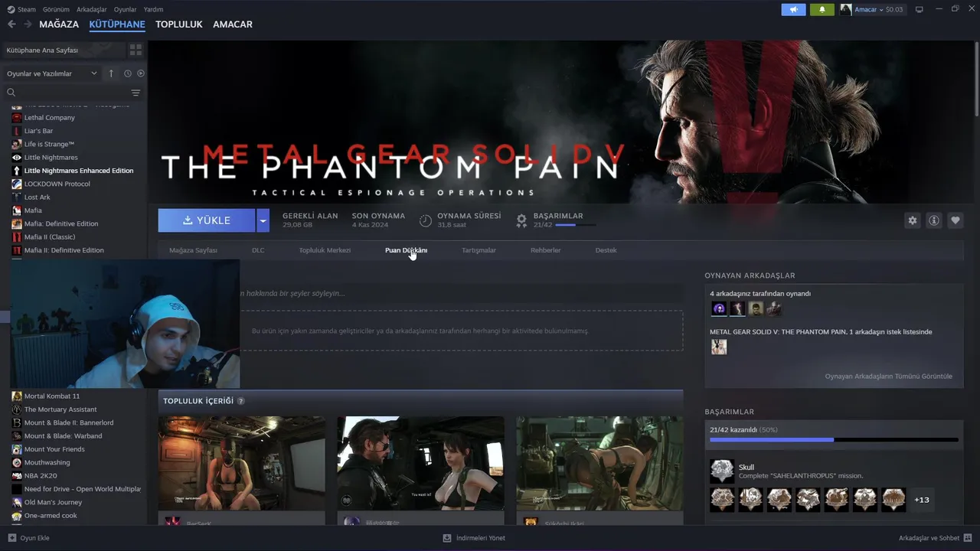The image size is (980, 551).
Task: Open the Rehberler link
Action: point(546,250)
